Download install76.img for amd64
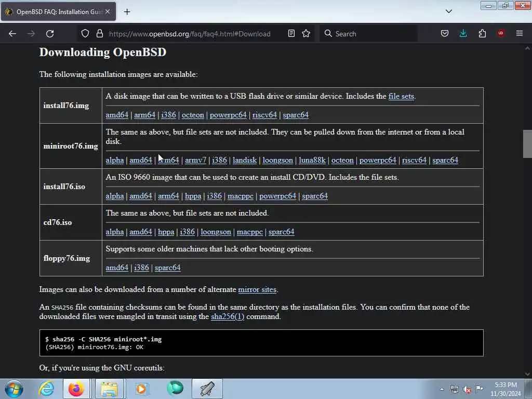 coord(117,115)
